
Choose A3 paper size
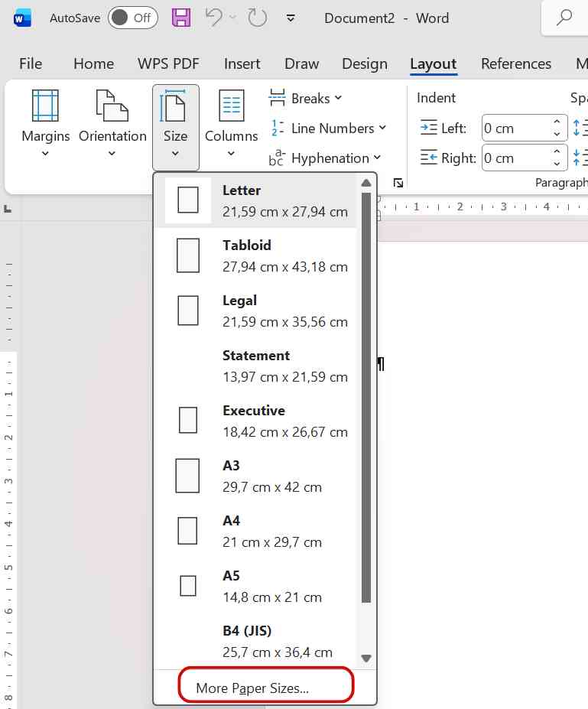point(256,476)
